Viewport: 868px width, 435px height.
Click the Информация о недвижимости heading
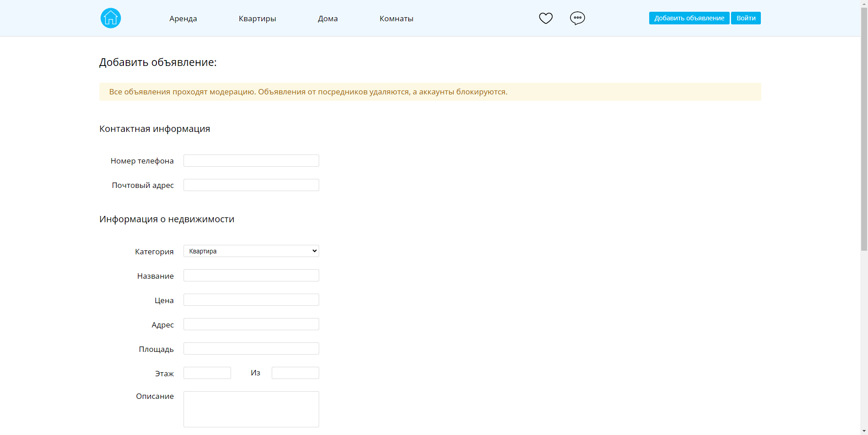(167, 219)
